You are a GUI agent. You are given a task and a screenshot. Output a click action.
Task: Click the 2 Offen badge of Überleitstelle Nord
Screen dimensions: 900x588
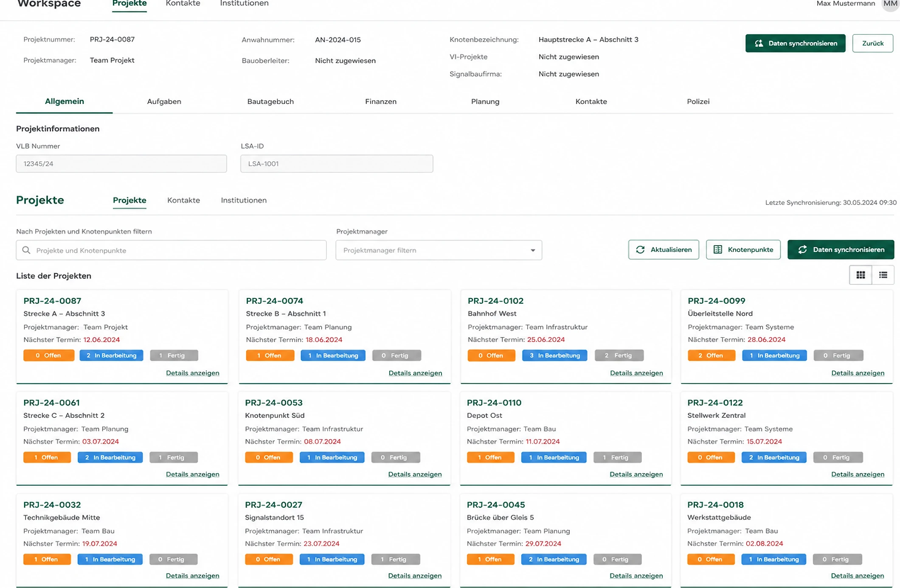click(x=711, y=356)
